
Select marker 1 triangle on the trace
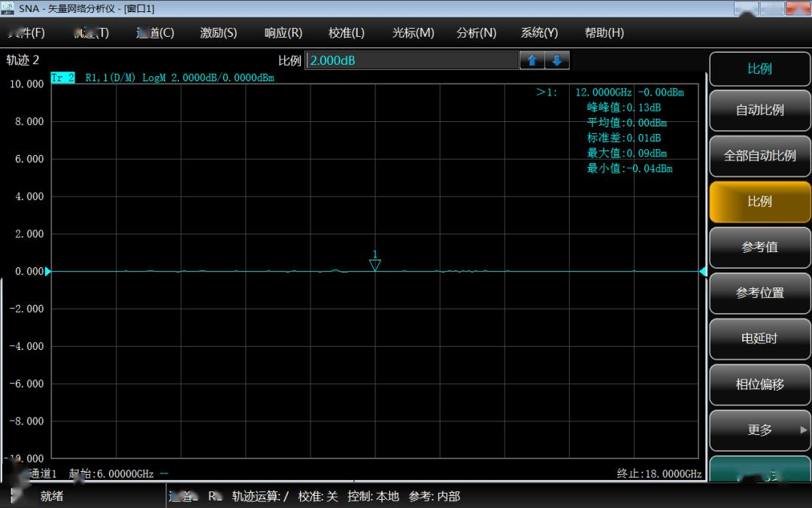[375, 265]
